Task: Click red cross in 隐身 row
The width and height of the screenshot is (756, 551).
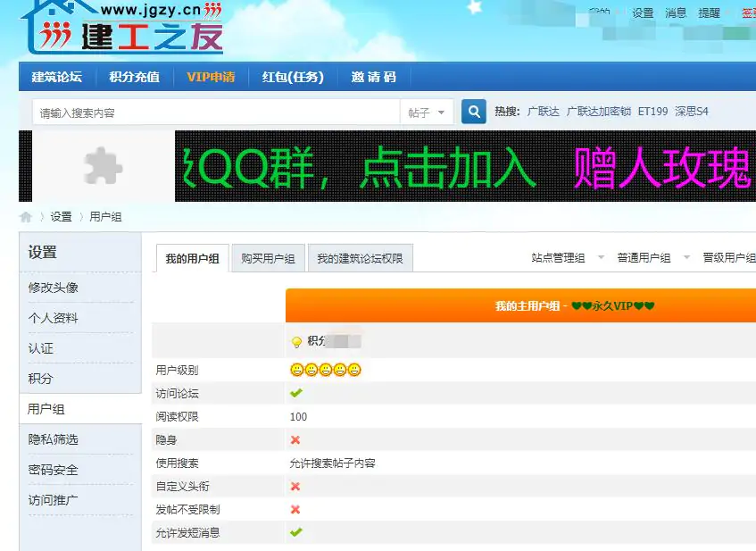Action: click(x=295, y=439)
